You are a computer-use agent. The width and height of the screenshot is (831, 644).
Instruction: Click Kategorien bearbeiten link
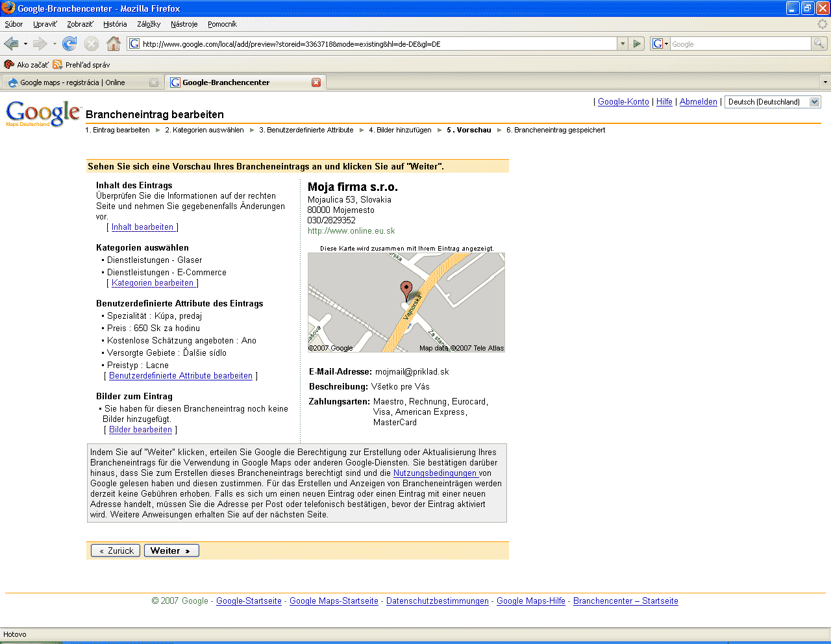[x=153, y=283]
